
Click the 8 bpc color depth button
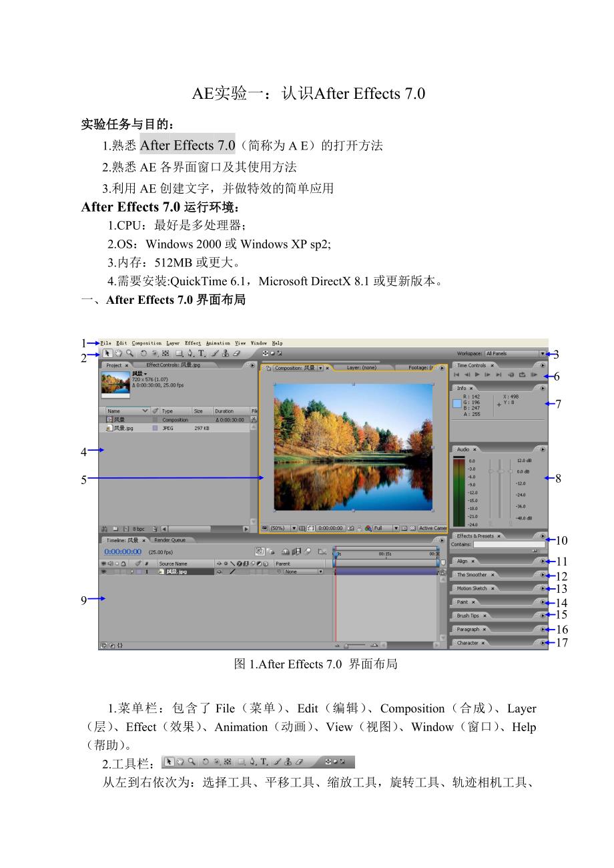click(x=139, y=529)
